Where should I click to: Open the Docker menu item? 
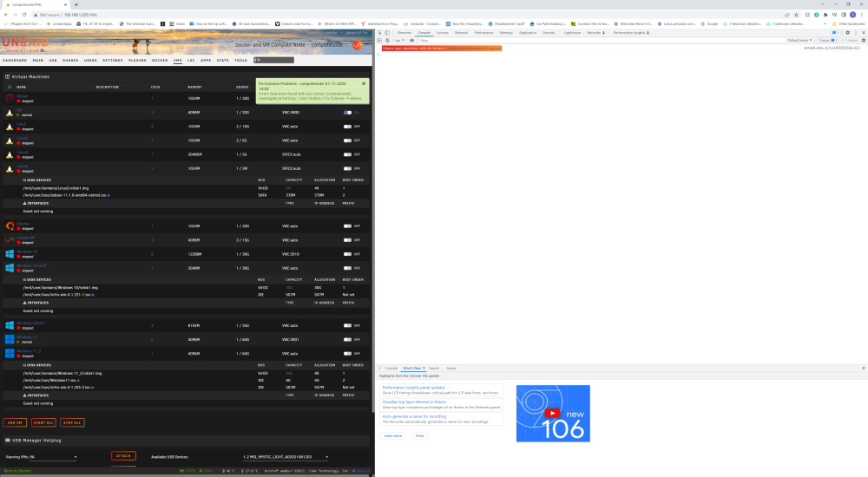tap(160, 61)
